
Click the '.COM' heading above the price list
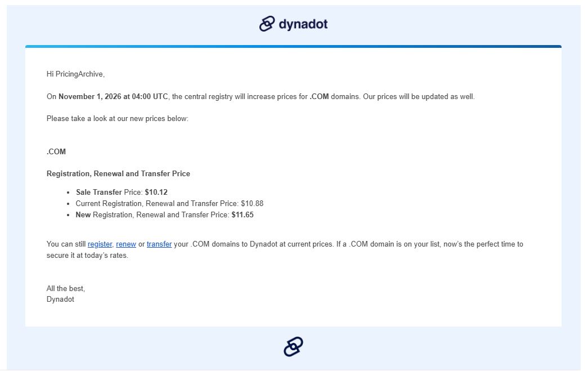tap(56, 152)
